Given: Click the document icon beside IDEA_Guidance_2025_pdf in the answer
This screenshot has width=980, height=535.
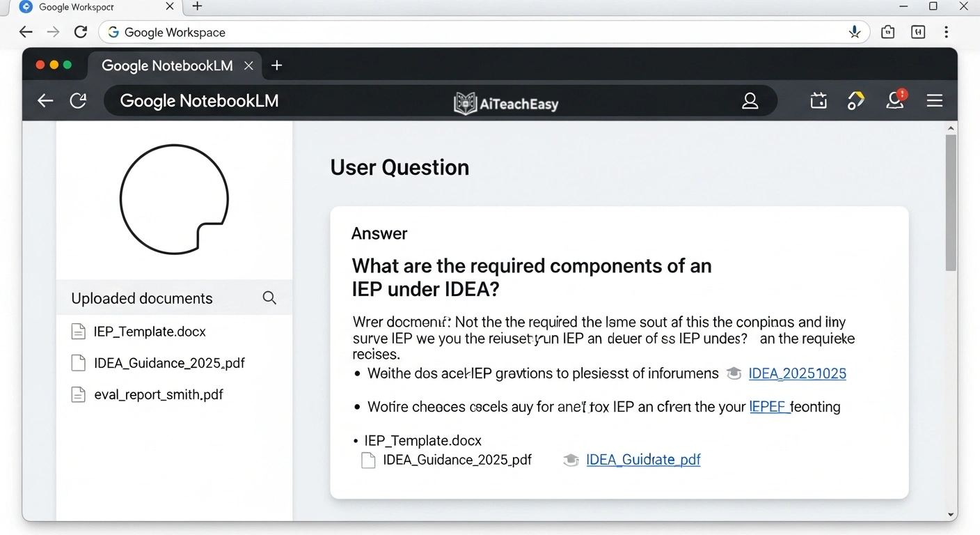Looking at the screenshot, I should tap(368, 460).
